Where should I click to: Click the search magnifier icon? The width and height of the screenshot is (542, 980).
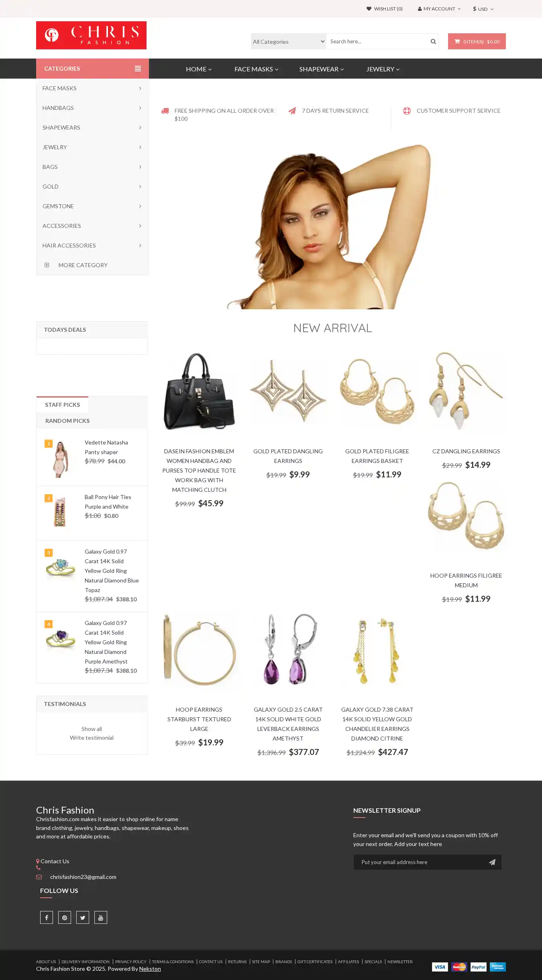click(433, 41)
